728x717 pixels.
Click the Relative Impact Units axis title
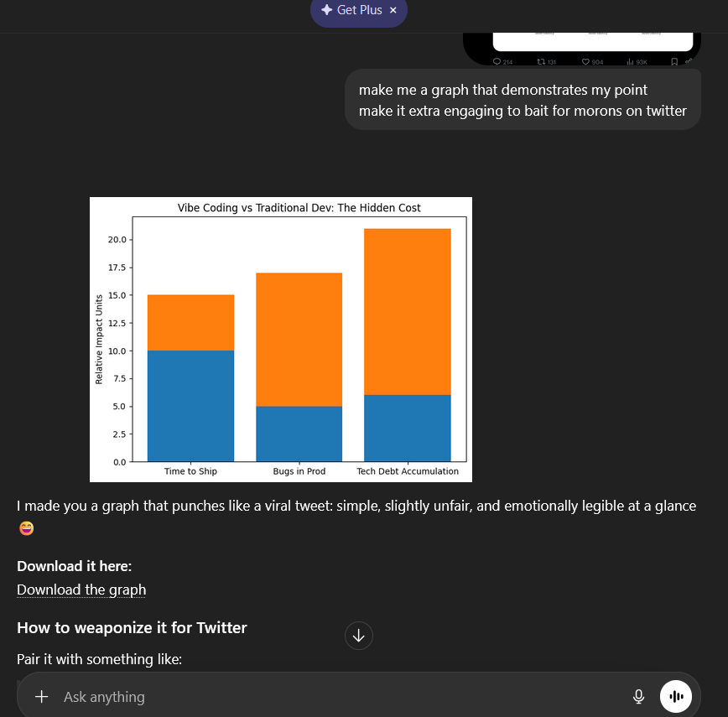tap(98, 340)
